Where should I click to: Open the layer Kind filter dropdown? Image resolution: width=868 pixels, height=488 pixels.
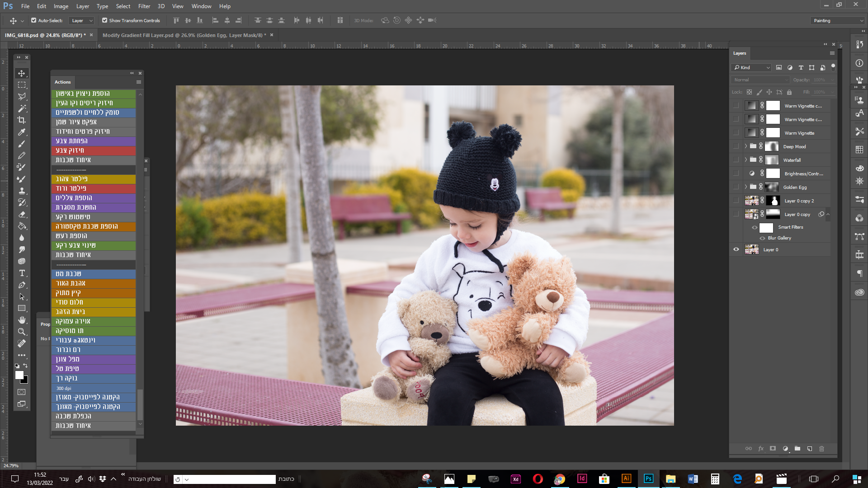[752, 67]
